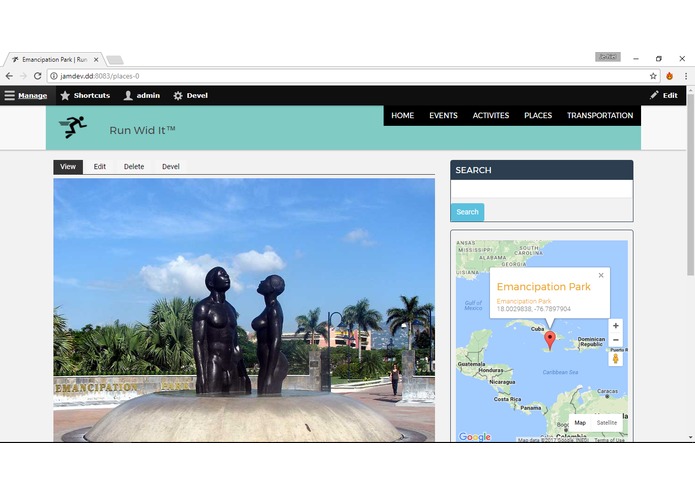
Task: Switch to the Delete tab
Action: pos(134,167)
